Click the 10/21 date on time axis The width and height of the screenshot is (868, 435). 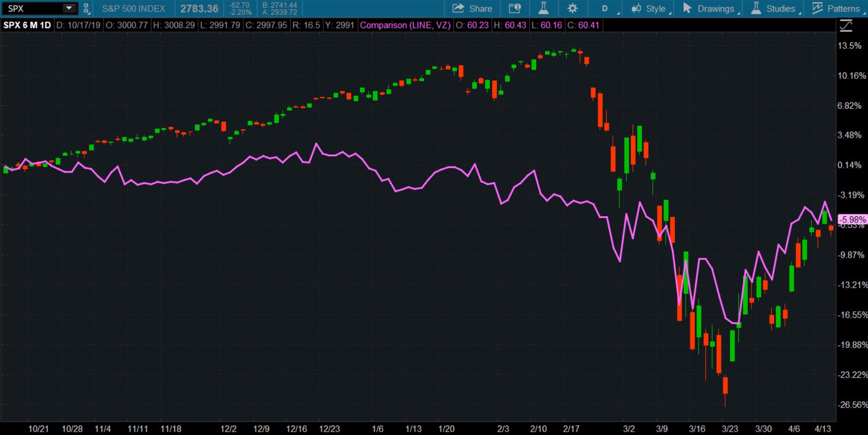39,429
